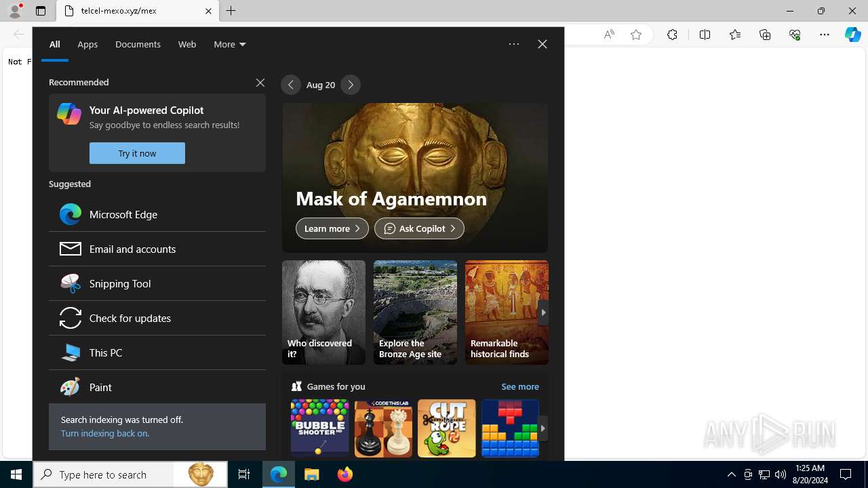Click the date and time clock
The height and width of the screenshot is (488, 868).
click(810, 474)
